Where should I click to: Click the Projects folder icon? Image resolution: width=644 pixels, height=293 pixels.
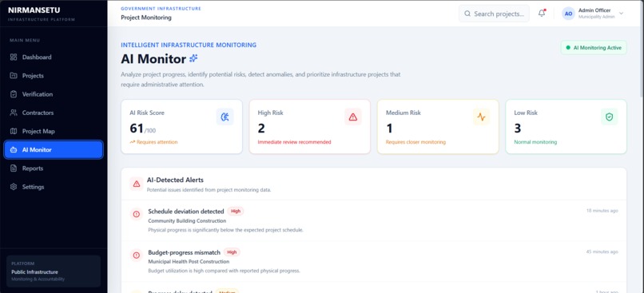[x=14, y=76]
